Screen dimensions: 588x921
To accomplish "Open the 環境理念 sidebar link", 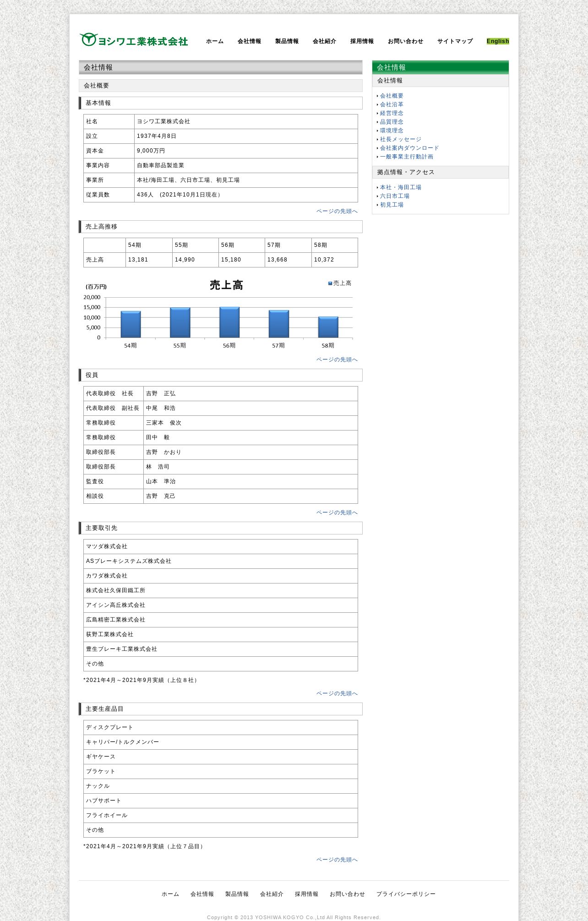I will (392, 131).
